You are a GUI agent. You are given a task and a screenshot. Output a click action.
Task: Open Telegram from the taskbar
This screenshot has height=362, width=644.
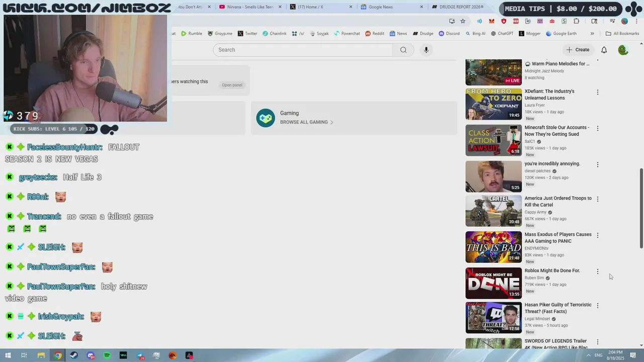click(140, 355)
